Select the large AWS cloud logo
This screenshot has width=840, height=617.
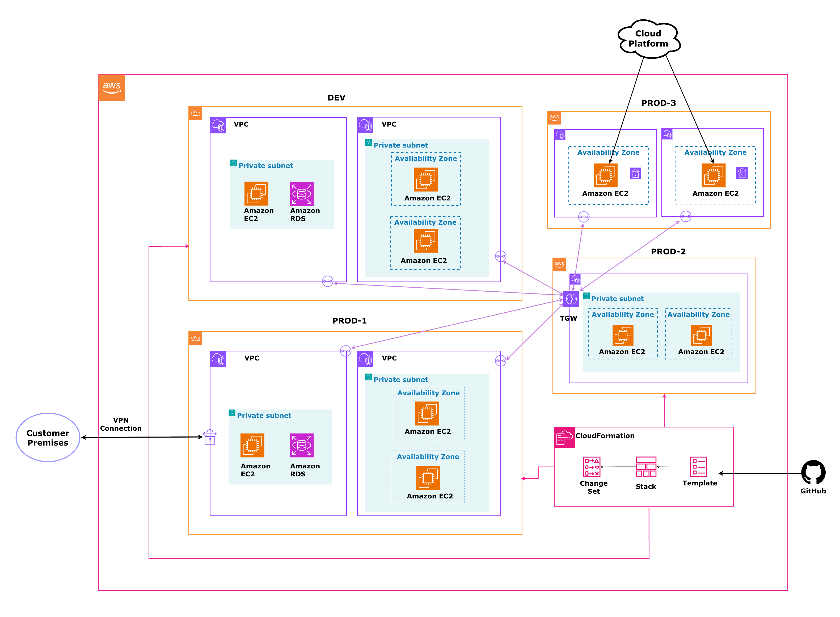pos(112,88)
